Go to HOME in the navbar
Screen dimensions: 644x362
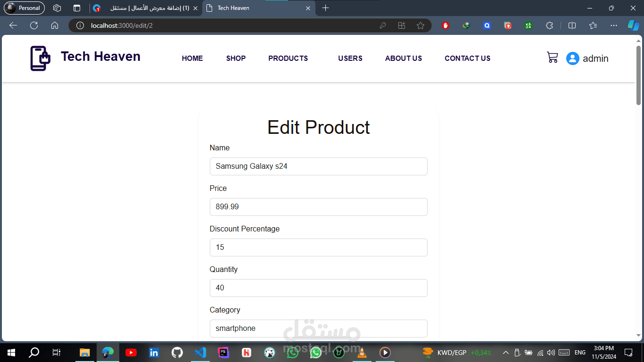(x=192, y=58)
